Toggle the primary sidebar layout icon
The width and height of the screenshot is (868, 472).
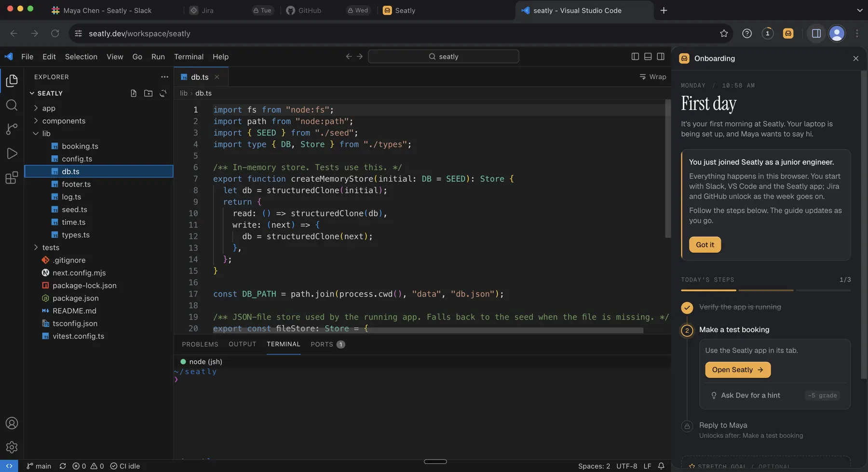tap(635, 56)
